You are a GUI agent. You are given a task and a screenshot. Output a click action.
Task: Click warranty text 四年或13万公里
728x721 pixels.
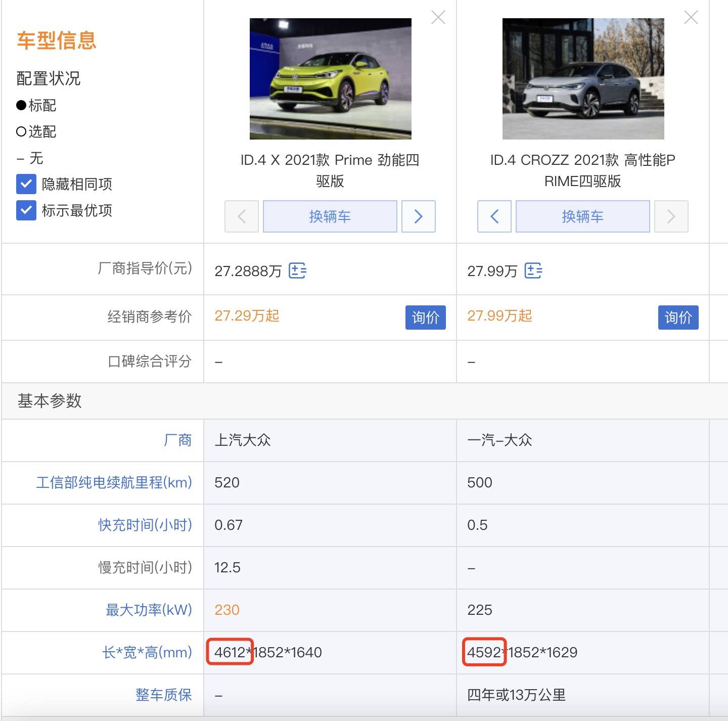click(516, 695)
